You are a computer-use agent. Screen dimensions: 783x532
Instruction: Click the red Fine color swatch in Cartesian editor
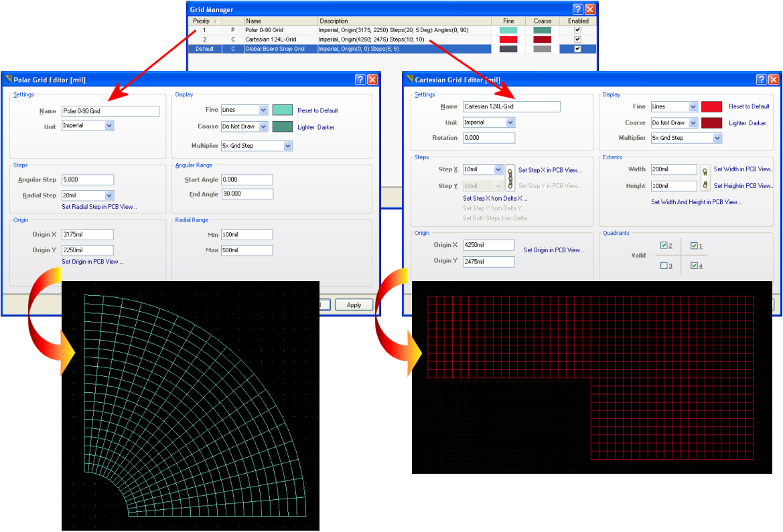click(x=711, y=106)
